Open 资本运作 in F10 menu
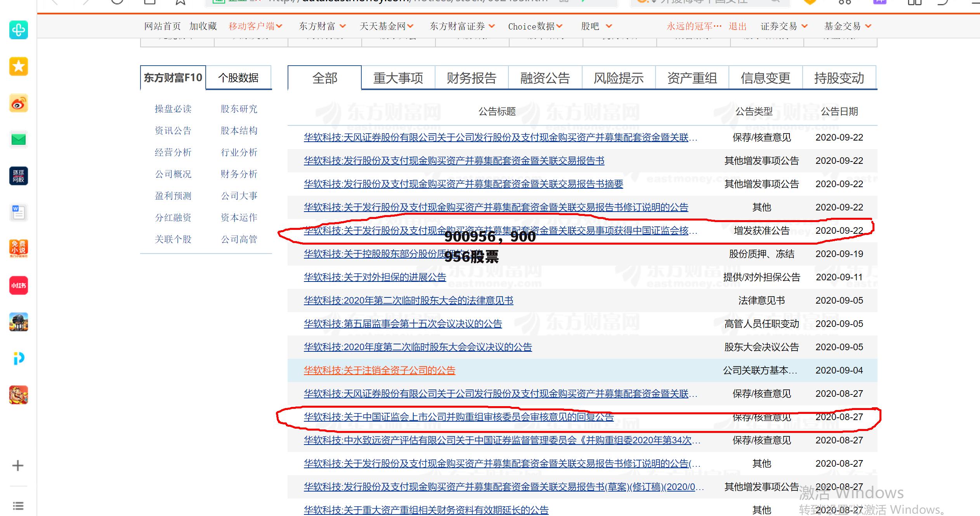The width and height of the screenshot is (980, 516). 239,217
